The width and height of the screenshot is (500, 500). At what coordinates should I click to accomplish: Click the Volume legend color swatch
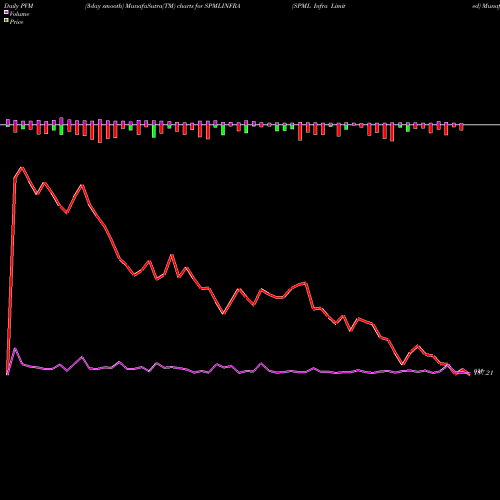tap(6, 13)
